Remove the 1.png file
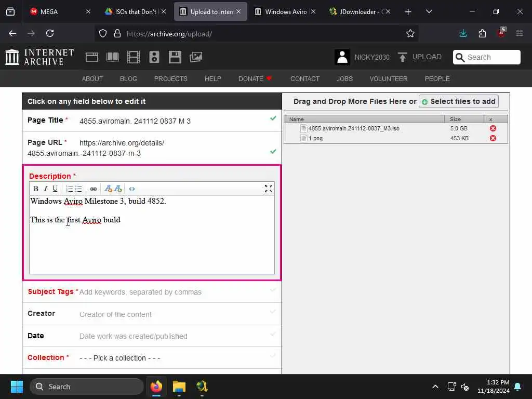This screenshot has height=399, width=532. [493, 138]
